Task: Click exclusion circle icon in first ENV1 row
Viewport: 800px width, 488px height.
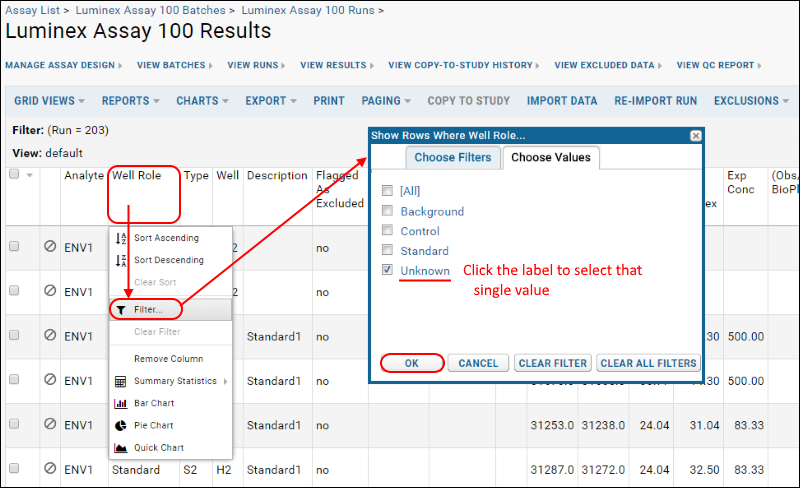Action: tap(50, 246)
